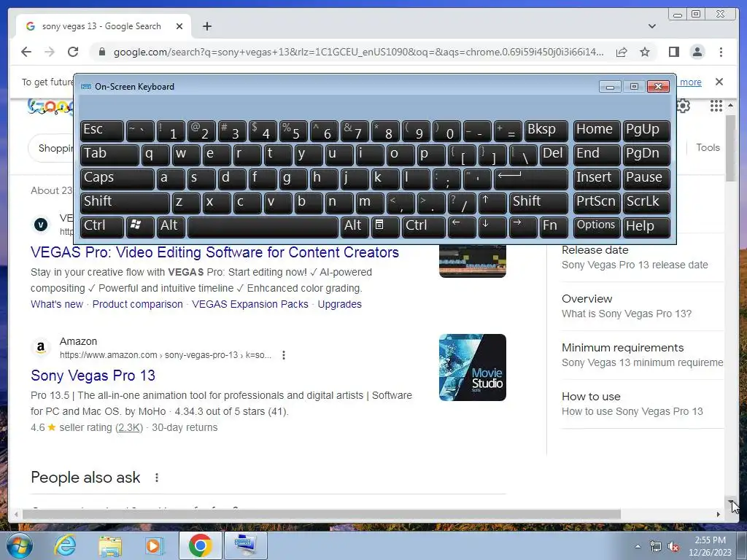The height and width of the screenshot is (560, 747).
Task: Click Options key on on-screen keyboard
Action: (597, 226)
